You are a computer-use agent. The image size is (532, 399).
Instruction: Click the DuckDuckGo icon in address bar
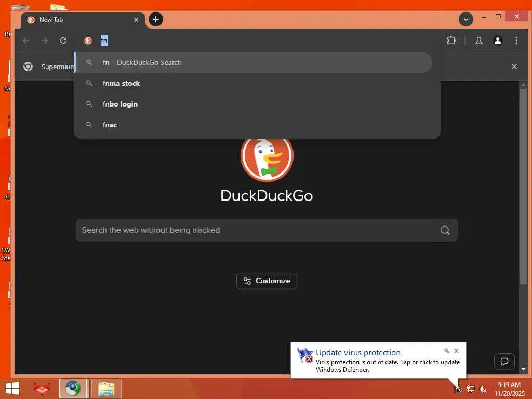pyautogui.click(x=88, y=41)
